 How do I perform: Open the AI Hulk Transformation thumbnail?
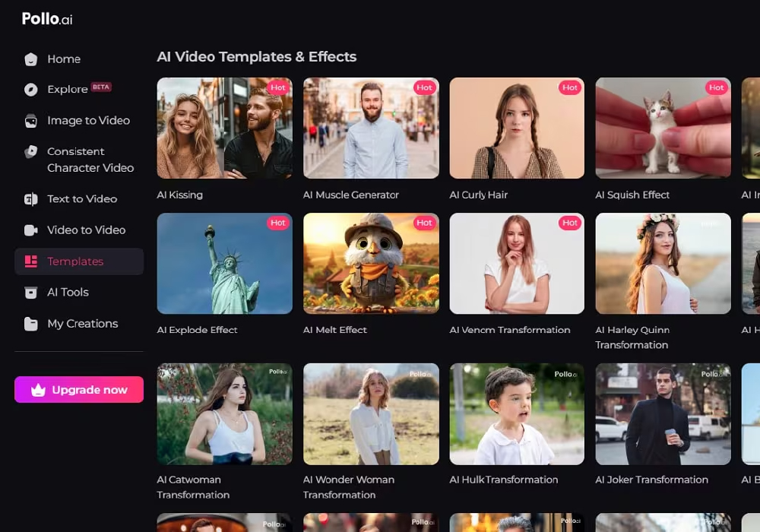pos(517,413)
